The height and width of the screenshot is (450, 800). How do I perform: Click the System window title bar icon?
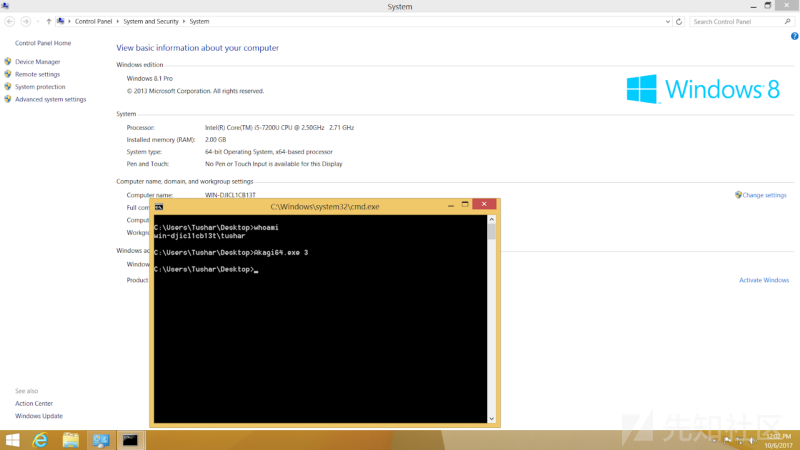[x=5, y=6]
